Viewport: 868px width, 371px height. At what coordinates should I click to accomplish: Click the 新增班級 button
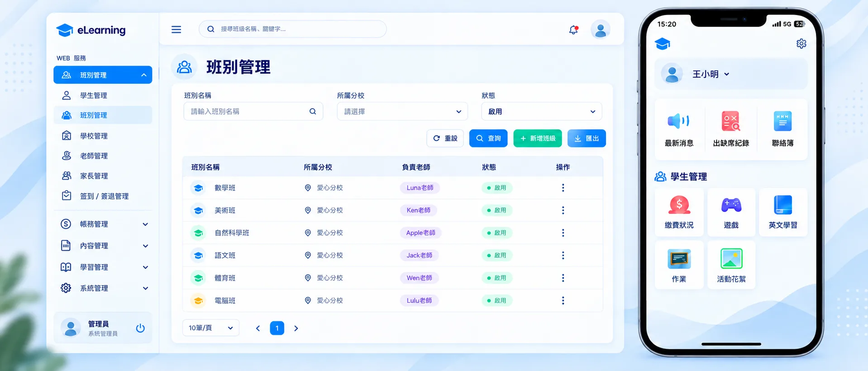[x=538, y=138]
